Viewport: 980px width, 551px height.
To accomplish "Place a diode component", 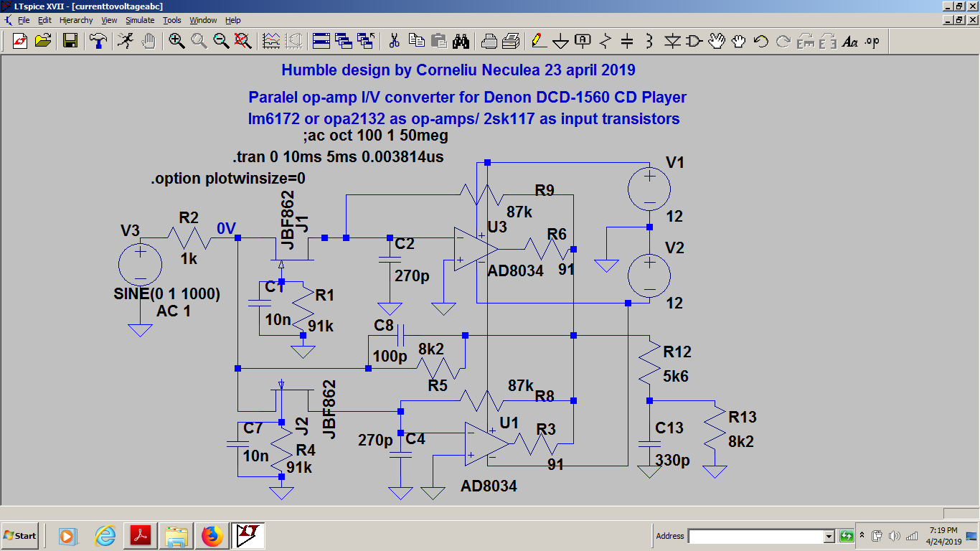I will point(672,41).
